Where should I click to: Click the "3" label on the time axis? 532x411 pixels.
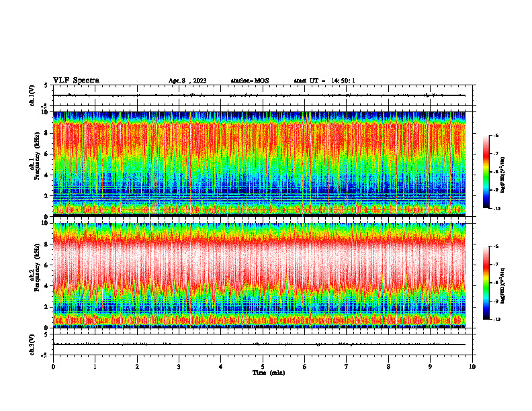(179, 367)
